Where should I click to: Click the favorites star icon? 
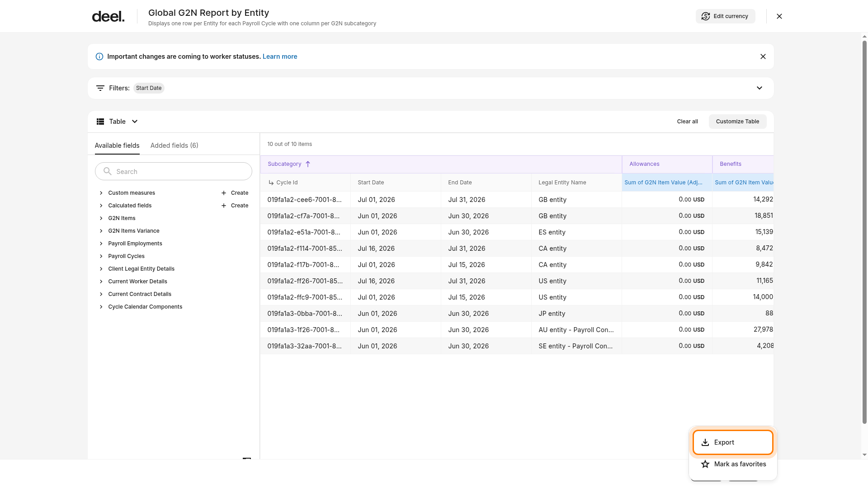click(x=705, y=464)
